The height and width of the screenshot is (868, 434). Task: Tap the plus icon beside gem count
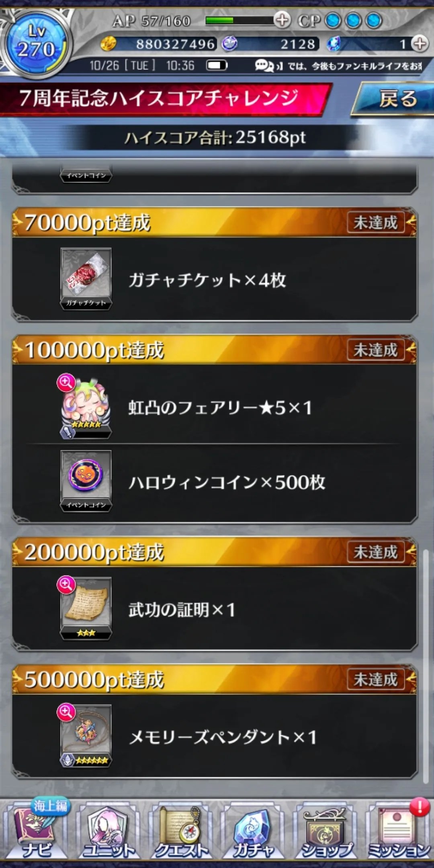[420, 43]
